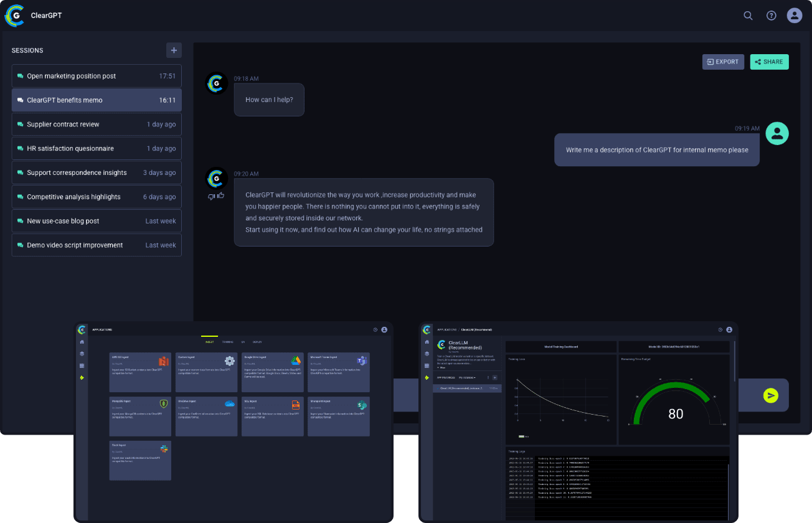Image resolution: width=812 pixels, height=523 pixels.
Task: Switch to the DEPLOY tab
Action: pos(257,342)
